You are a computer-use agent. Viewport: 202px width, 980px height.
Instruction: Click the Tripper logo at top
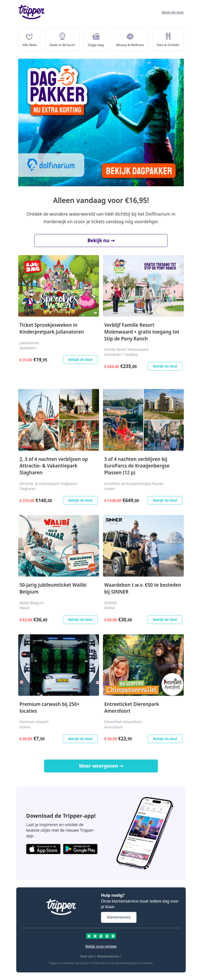pyautogui.click(x=31, y=11)
